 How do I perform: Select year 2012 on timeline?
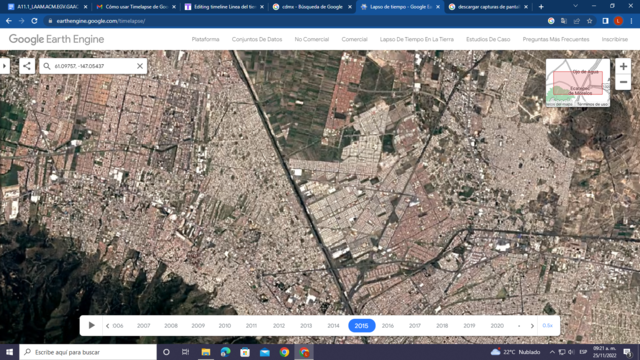pyautogui.click(x=279, y=326)
